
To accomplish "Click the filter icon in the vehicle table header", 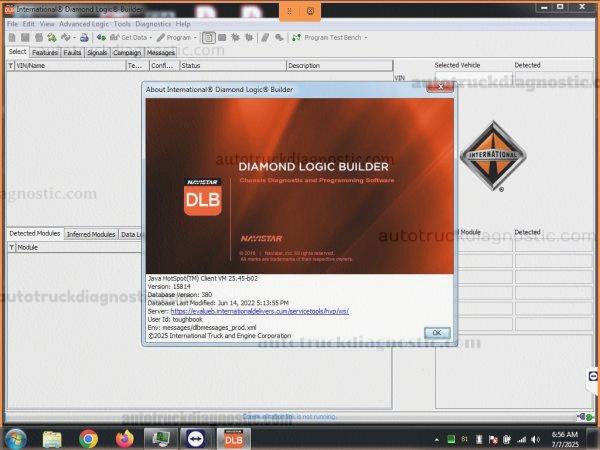I will 11,65.
